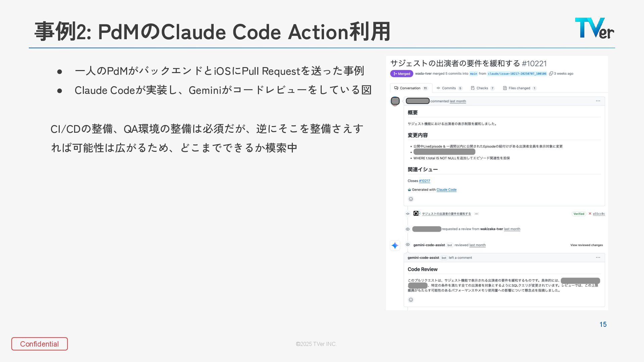This screenshot has width=644, height=362.
Task: Open the Gemini comment's three-dot options menu
Action: [598, 257]
